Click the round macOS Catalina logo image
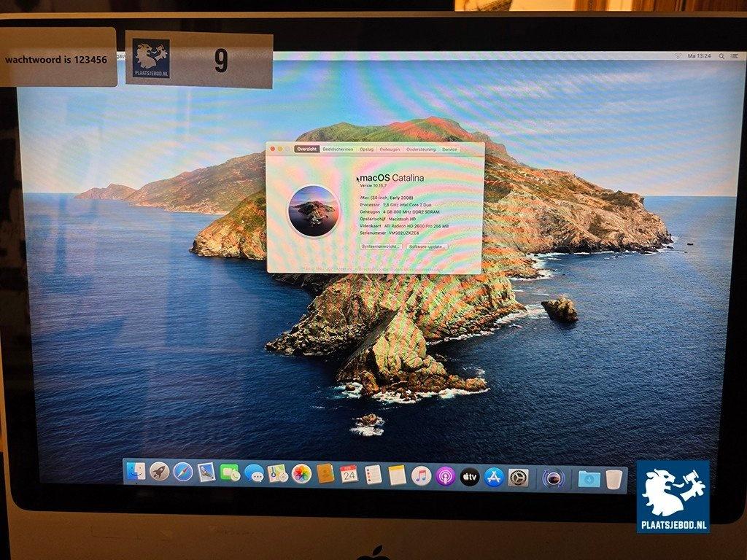This screenshot has height=560, width=747. pyautogui.click(x=313, y=211)
